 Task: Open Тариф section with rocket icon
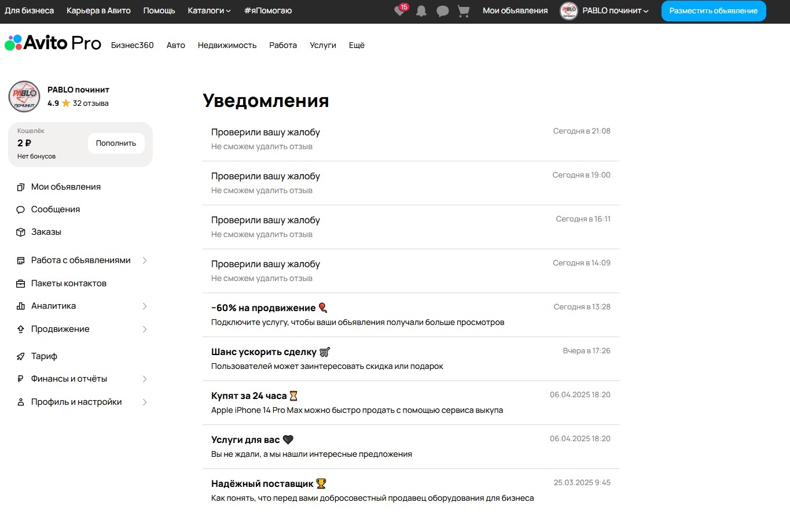tap(44, 356)
